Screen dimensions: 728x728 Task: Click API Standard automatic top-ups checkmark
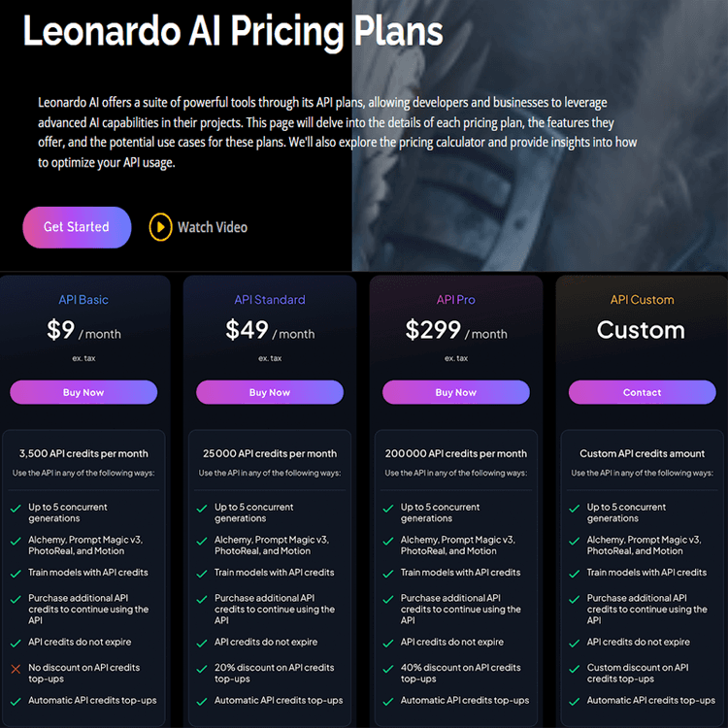[x=202, y=701]
